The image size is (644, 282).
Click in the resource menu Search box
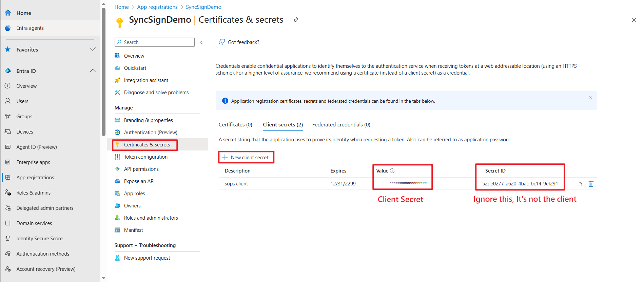point(155,42)
